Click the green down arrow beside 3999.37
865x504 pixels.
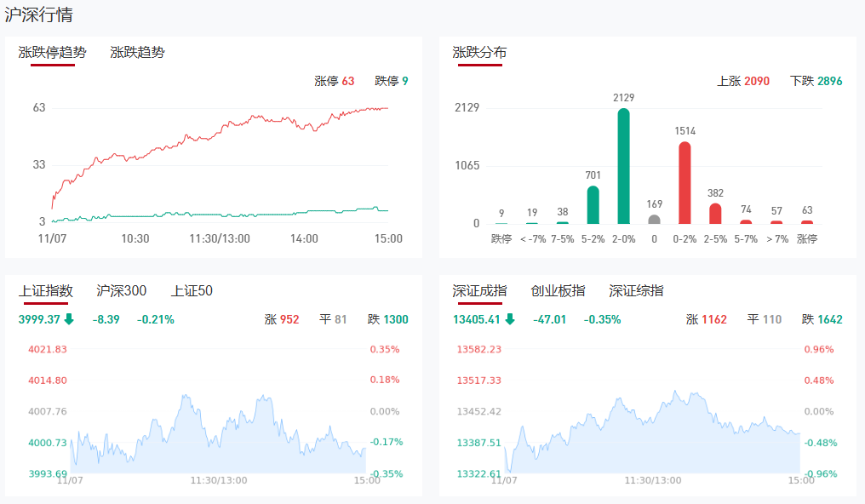[69, 320]
